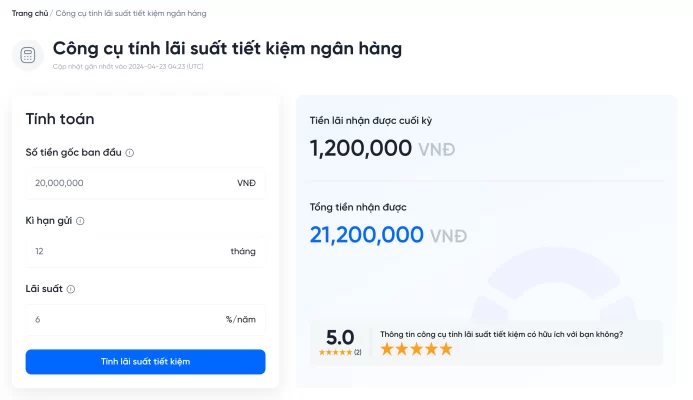
Task: Rate with the third large orange star
Action: [417, 349]
